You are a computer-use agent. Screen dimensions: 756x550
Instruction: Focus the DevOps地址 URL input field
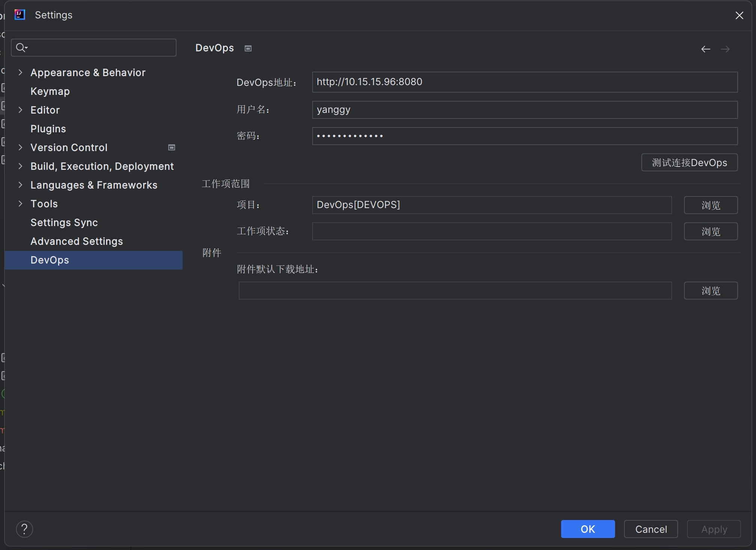click(524, 82)
